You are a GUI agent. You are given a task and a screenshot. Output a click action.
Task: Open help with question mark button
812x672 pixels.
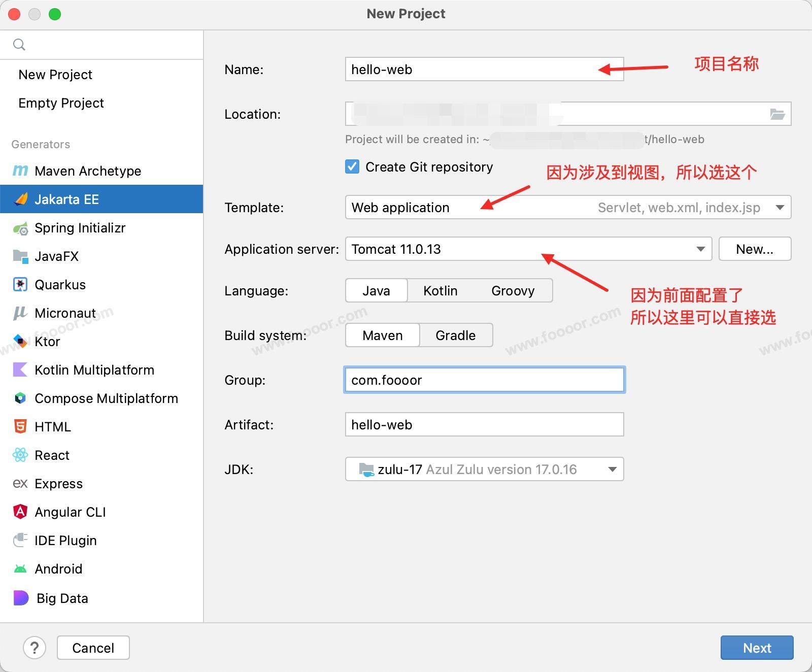(x=35, y=648)
